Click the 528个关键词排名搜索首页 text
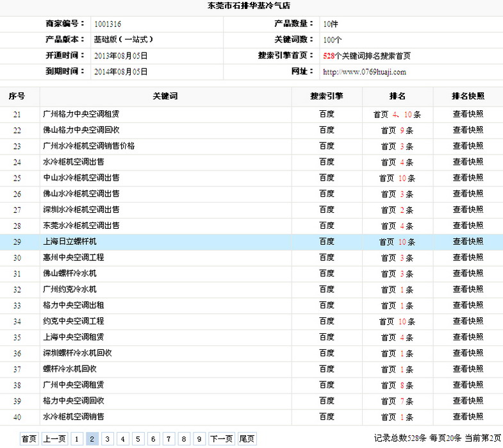This screenshot has height=448, width=503. tap(367, 56)
